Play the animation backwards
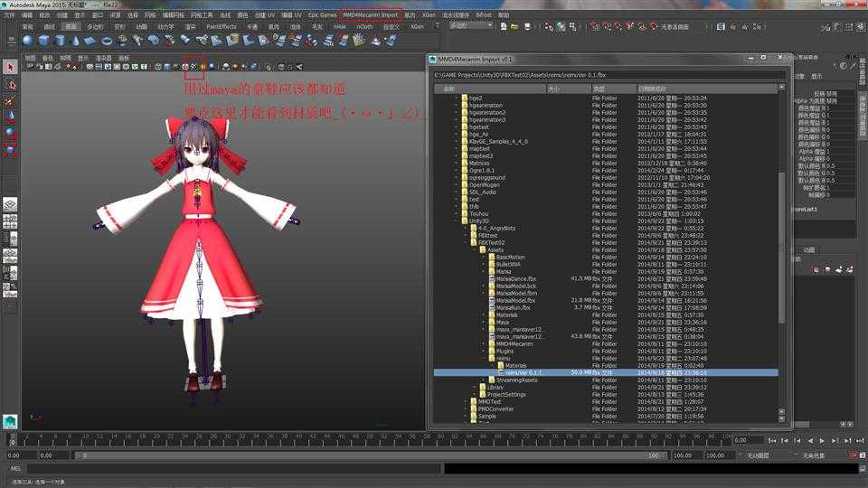The height and width of the screenshot is (488, 868). point(810,440)
